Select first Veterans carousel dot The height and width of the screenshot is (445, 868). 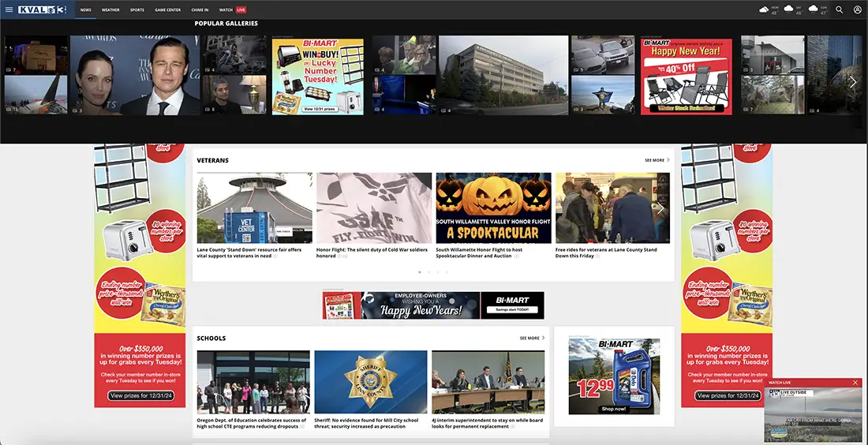click(420, 272)
